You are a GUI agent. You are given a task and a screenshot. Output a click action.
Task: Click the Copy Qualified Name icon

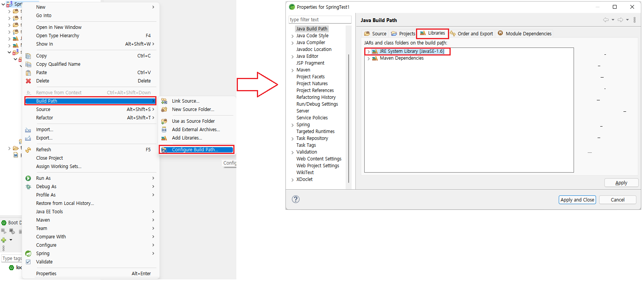pyautogui.click(x=28, y=64)
